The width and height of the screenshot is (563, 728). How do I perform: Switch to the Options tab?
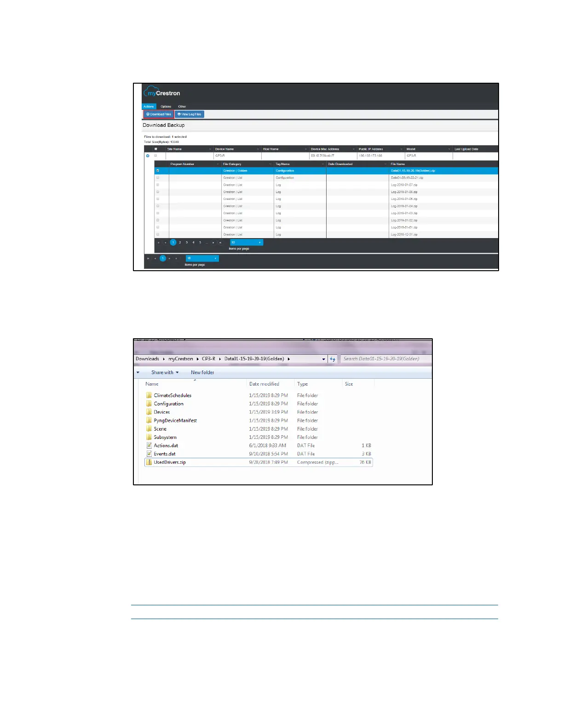point(166,106)
